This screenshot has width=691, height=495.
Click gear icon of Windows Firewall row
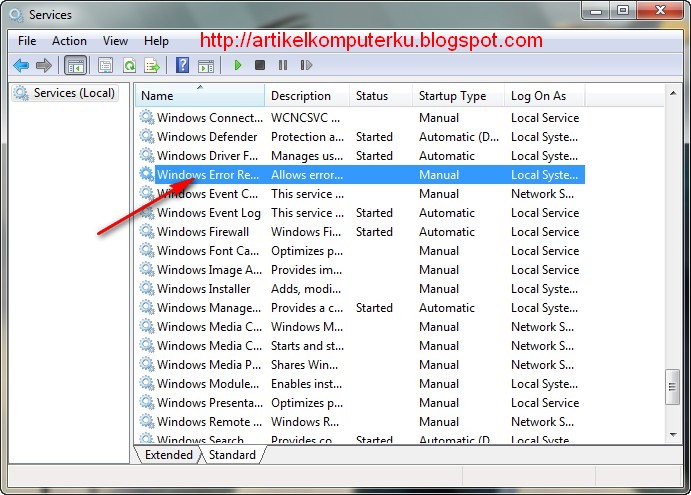point(147,231)
